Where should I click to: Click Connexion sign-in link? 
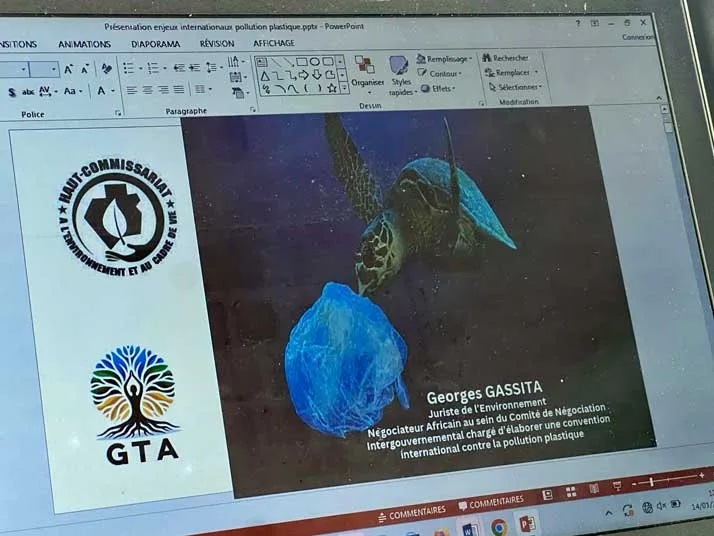pyautogui.click(x=638, y=37)
